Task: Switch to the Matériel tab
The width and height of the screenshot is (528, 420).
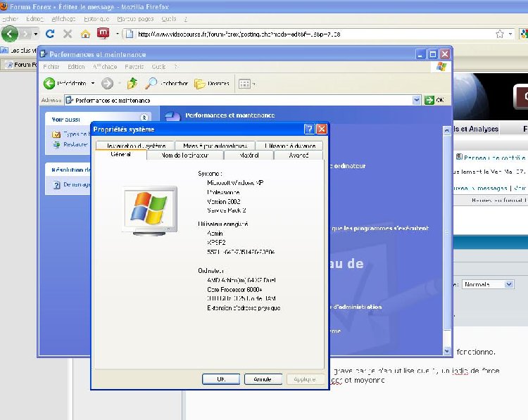Action: click(249, 155)
